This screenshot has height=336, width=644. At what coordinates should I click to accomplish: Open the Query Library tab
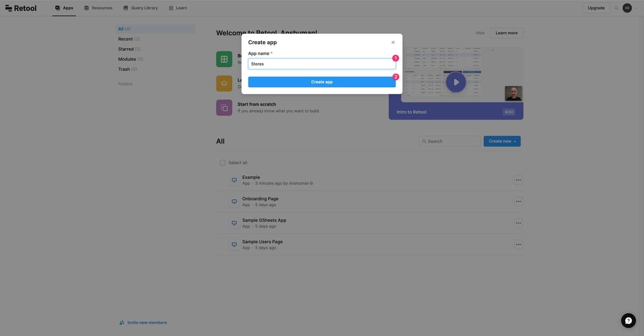pos(141,8)
